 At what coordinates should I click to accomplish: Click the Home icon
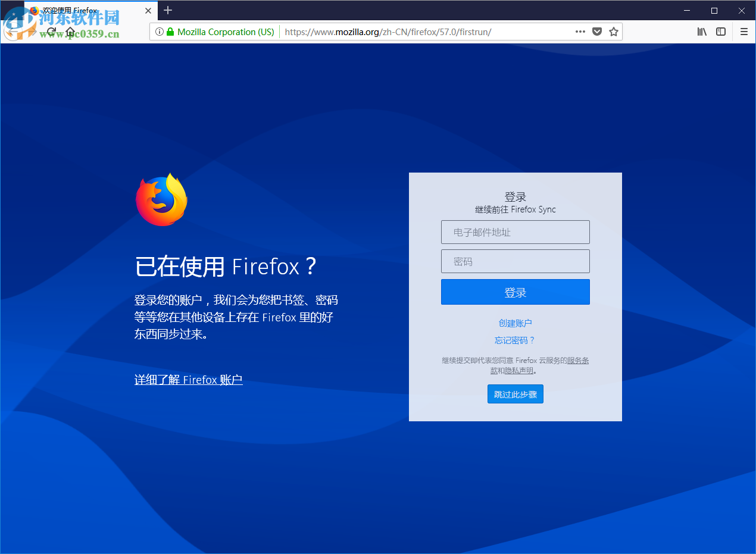click(x=70, y=32)
